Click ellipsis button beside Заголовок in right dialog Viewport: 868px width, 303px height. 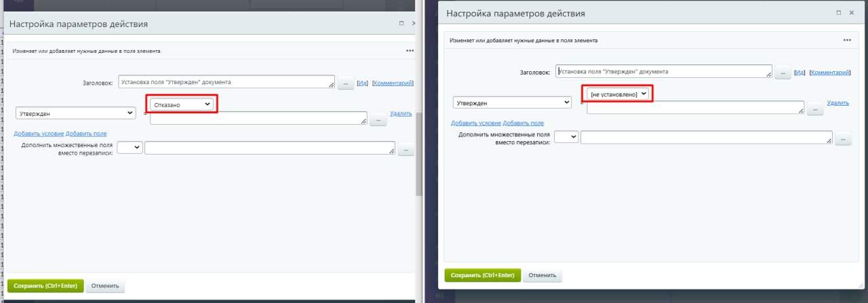tap(783, 73)
